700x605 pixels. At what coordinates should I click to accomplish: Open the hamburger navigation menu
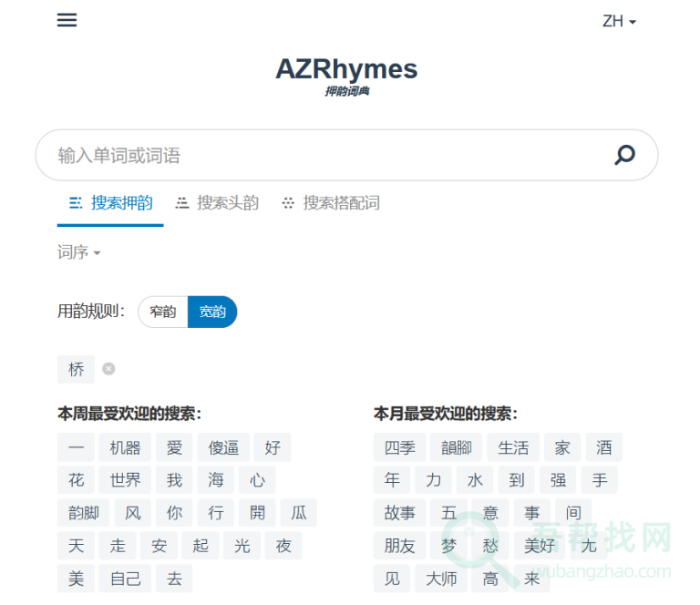67,20
